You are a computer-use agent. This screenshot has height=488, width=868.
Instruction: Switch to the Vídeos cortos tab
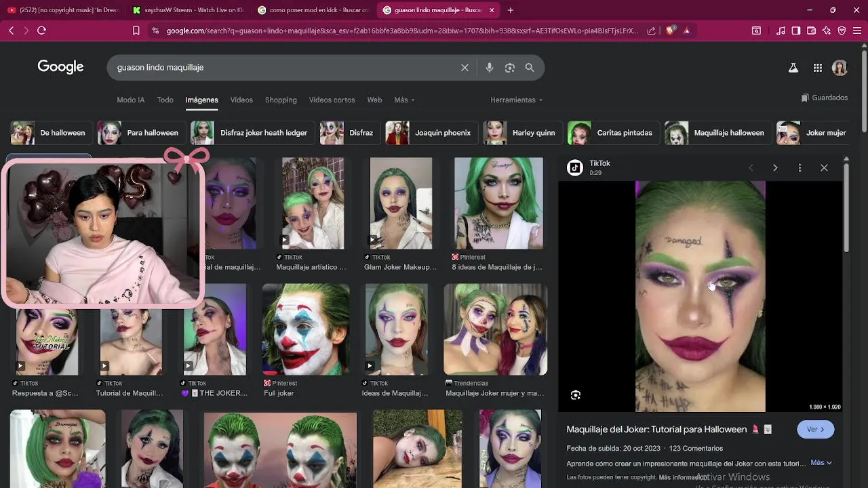click(x=332, y=100)
